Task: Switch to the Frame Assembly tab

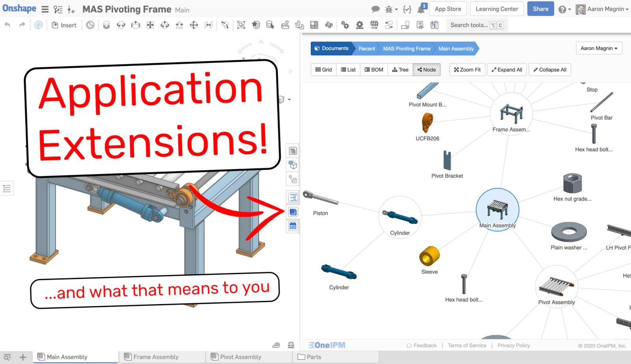Action: [x=156, y=357]
